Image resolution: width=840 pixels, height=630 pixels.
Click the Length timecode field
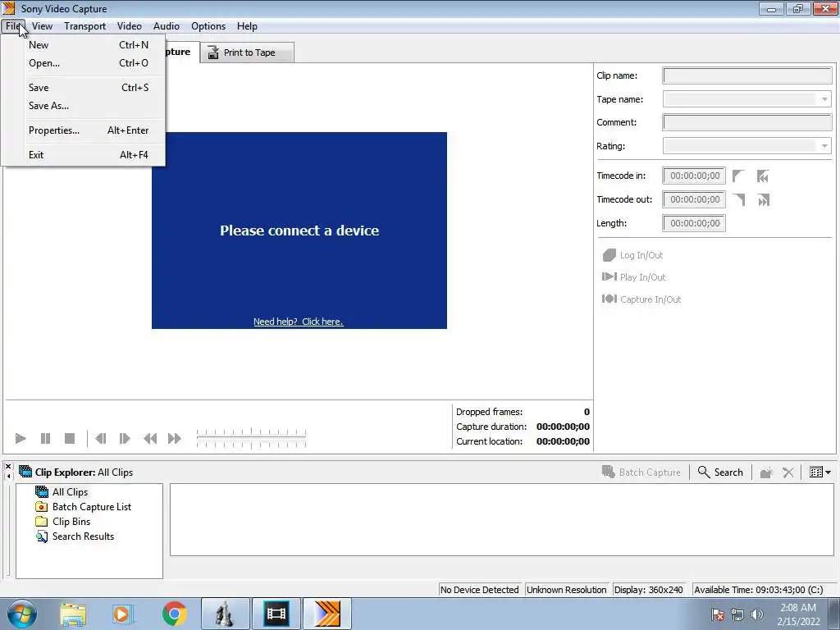pos(694,223)
